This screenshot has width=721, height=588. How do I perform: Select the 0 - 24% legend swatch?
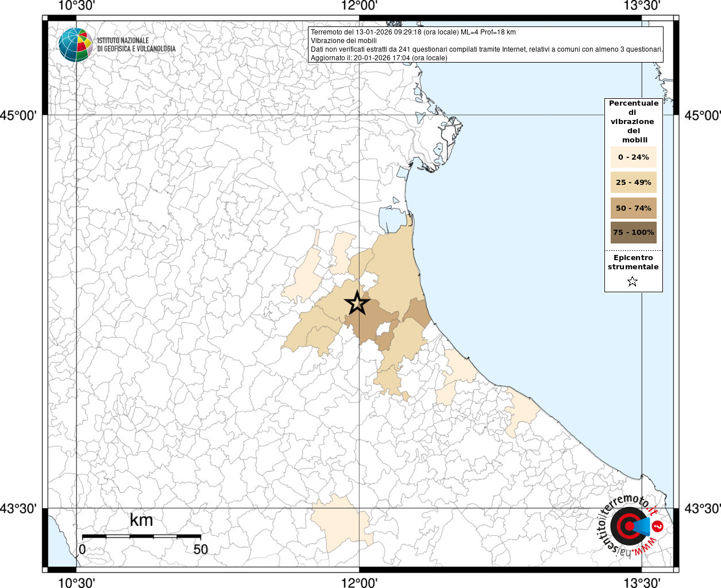click(x=633, y=157)
